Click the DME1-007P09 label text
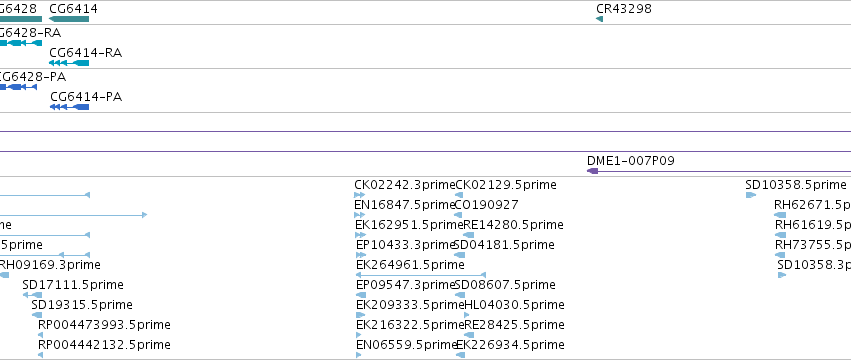Image resolution: width=851 pixels, height=360 pixels. [631, 161]
